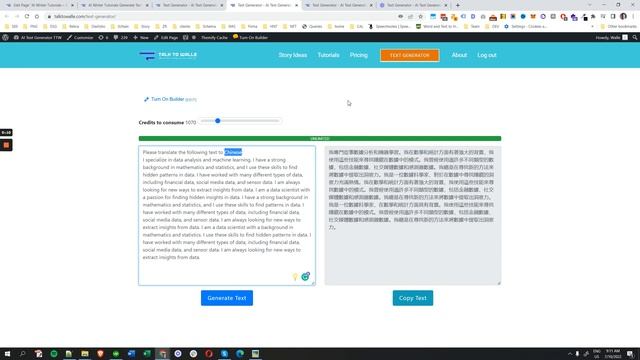Screen dimensions: 640x360
Task: Open Pricing in site navigation
Action: point(358,55)
